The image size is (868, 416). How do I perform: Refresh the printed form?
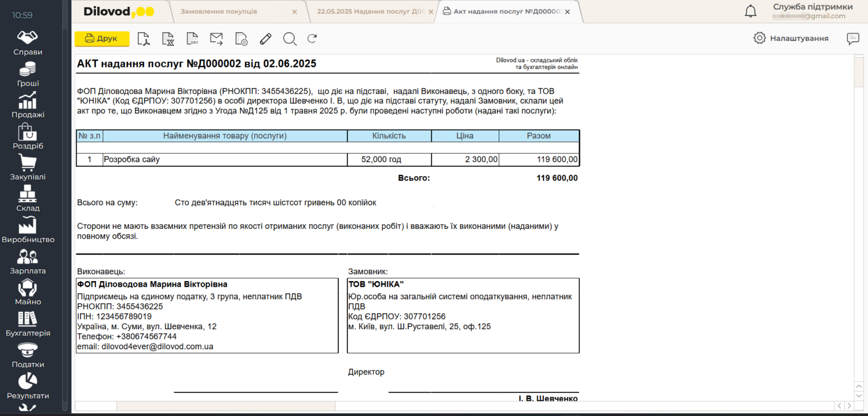coord(312,39)
